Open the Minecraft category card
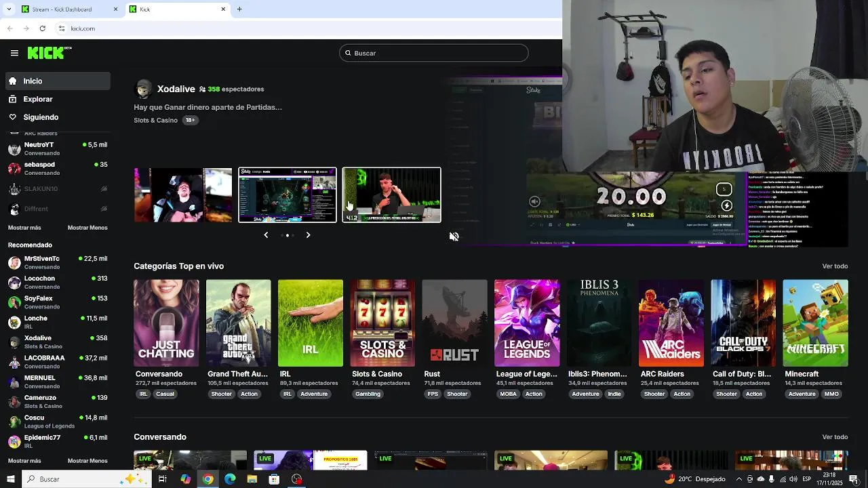 [815, 323]
